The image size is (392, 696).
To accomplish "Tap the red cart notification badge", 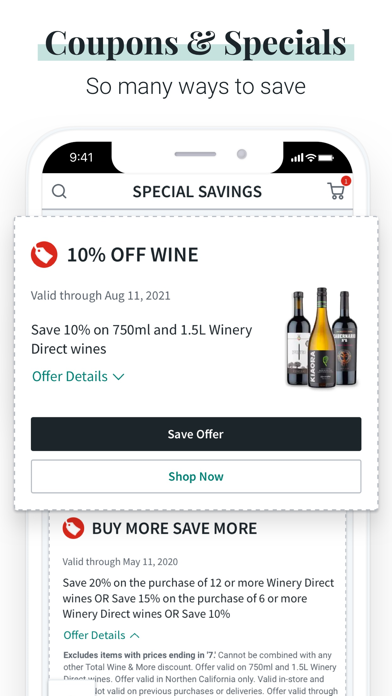I will pos(346,181).
